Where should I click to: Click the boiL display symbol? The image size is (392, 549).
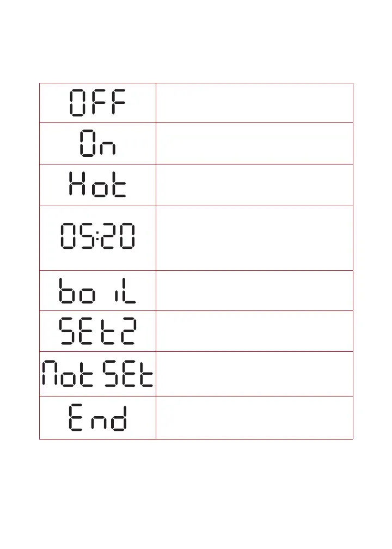click(97, 291)
